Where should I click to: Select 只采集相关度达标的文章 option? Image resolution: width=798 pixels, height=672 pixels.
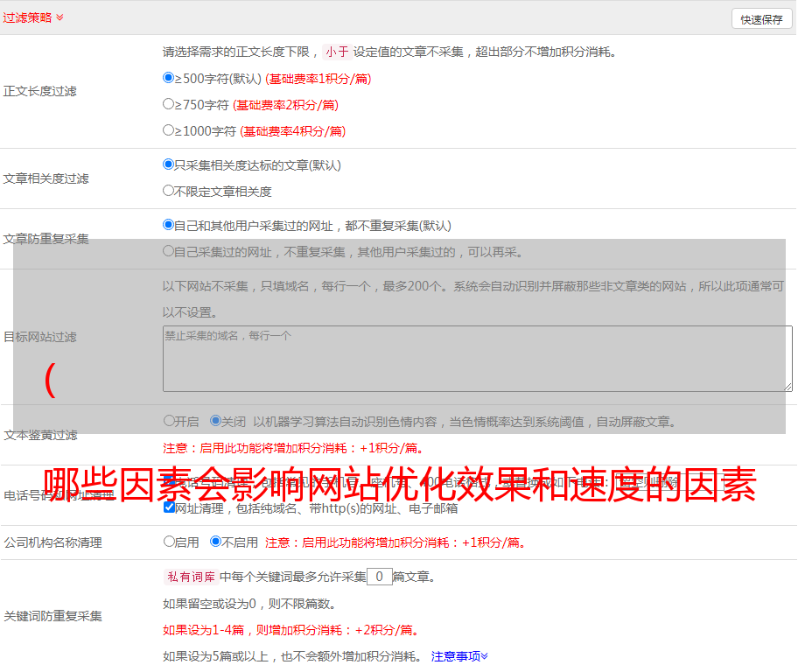[x=169, y=164]
